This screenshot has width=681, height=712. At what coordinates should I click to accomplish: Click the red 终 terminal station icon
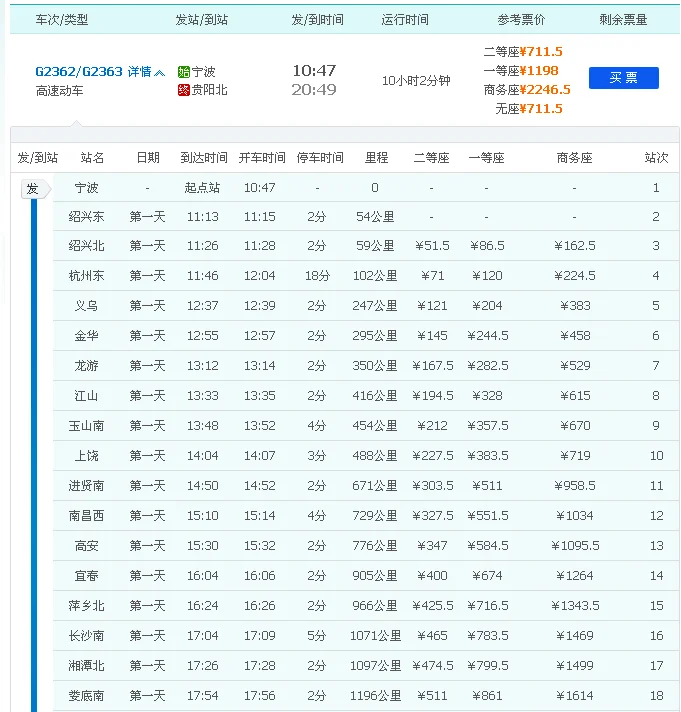coord(183,90)
